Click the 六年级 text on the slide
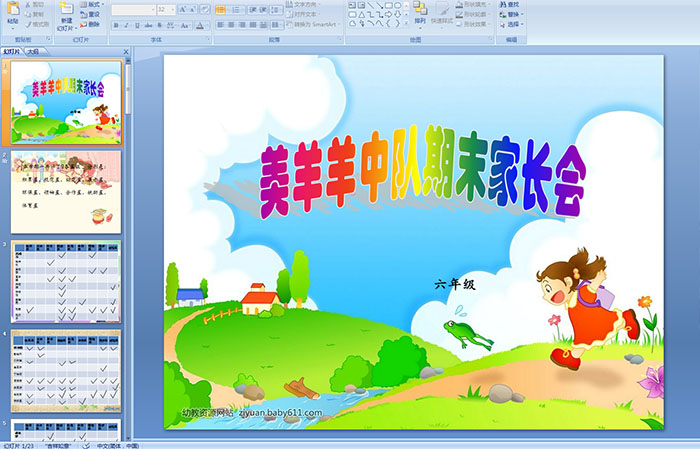The width and height of the screenshot is (700, 449). point(455,284)
